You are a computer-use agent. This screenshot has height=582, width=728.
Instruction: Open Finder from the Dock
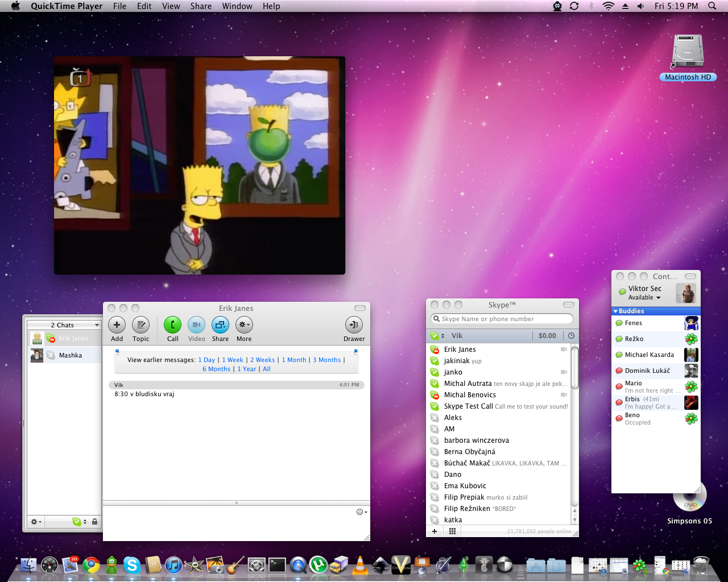[x=28, y=565]
